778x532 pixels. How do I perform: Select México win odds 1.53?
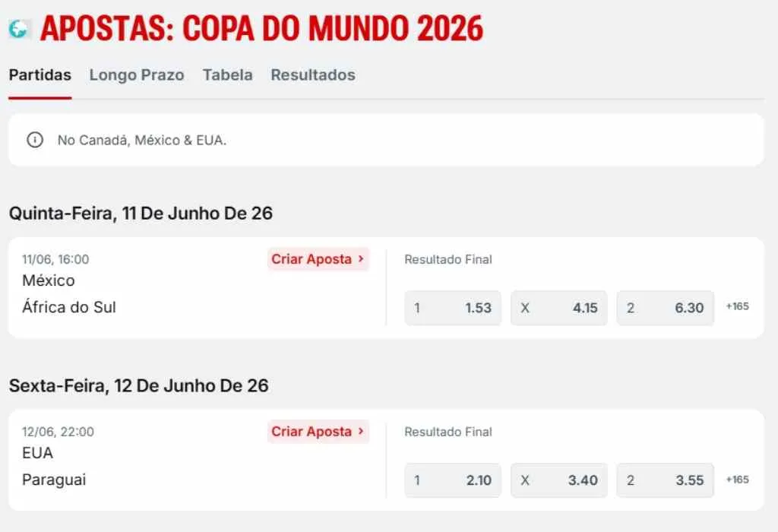pyautogui.click(x=452, y=308)
